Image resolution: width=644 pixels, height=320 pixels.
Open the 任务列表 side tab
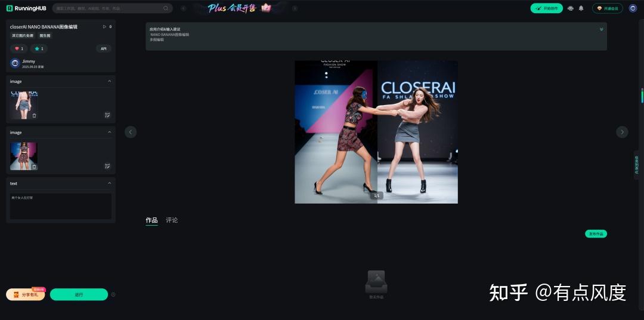click(637, 165)
